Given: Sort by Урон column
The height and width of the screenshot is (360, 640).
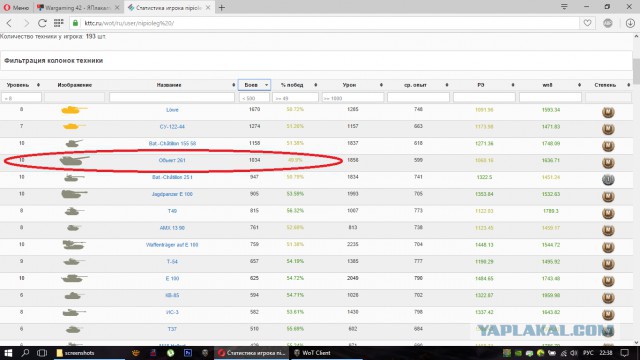Looking at the screenshot, I should pyautogui.click(x=353, y=85).
